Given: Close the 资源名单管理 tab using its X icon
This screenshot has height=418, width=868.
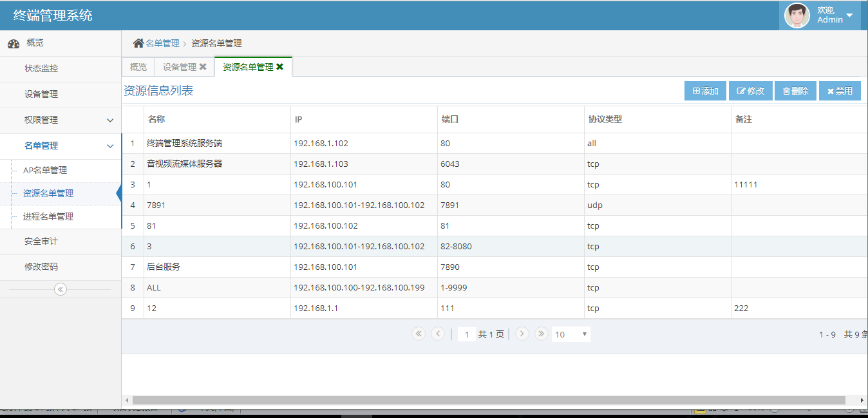Looking at the screenshot, I should click(279, 67).
